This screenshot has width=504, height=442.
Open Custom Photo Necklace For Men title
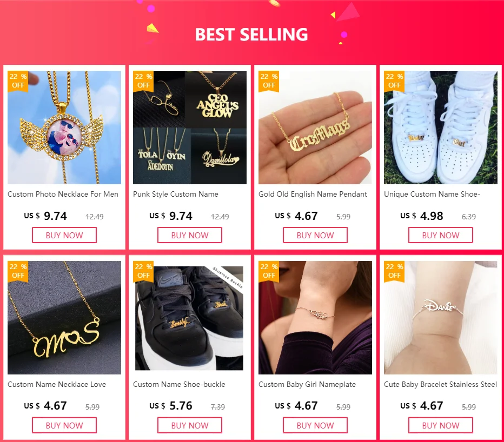(63, 195)
